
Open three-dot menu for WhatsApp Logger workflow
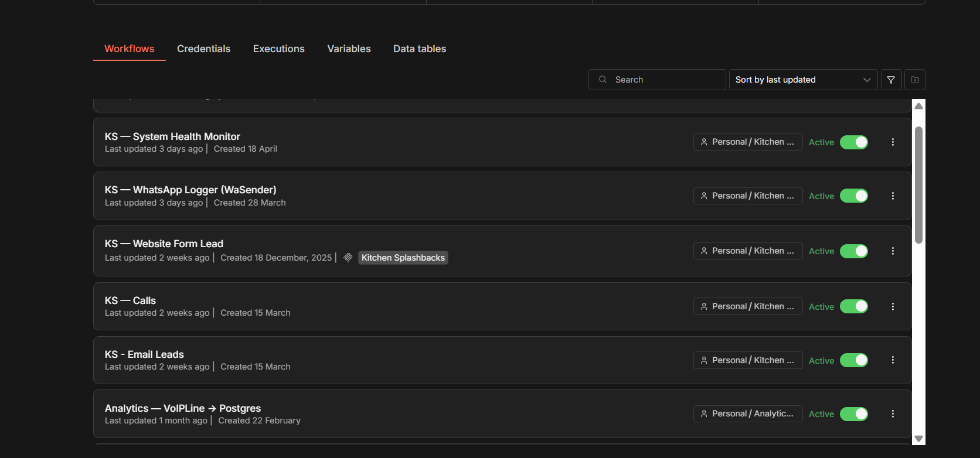pos(893,196)
